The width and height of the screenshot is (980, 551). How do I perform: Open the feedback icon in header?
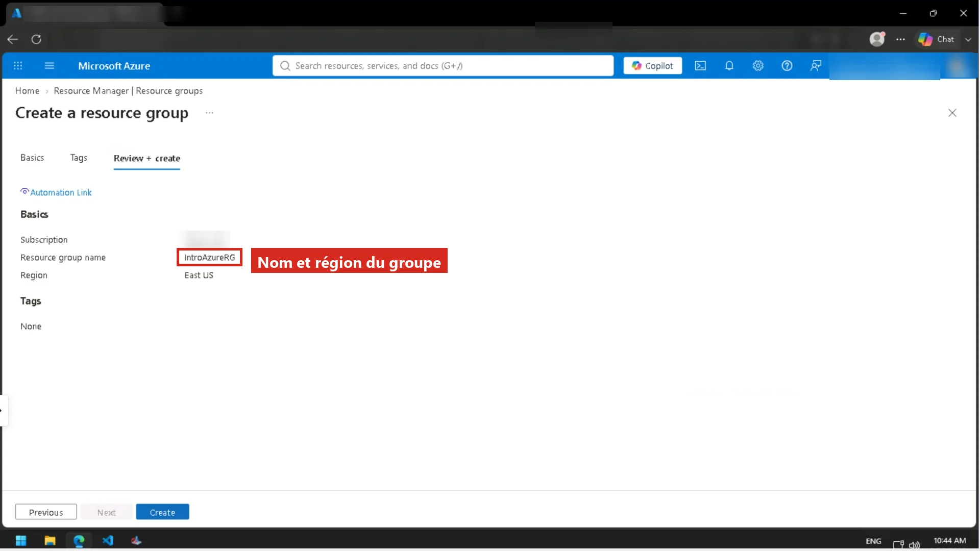[816, 66]
